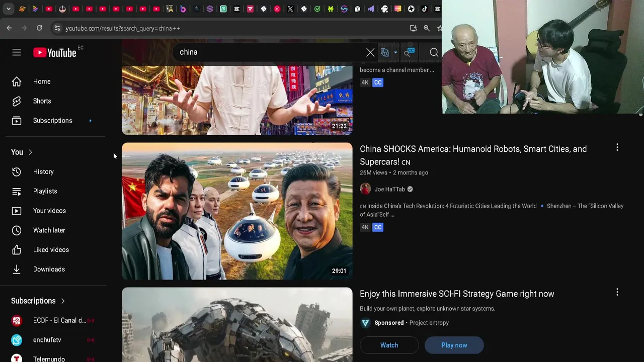The height and width of the screenshot is (362, 644).
Task: Open the site information icon in address bar
Action: pos(57,28)
